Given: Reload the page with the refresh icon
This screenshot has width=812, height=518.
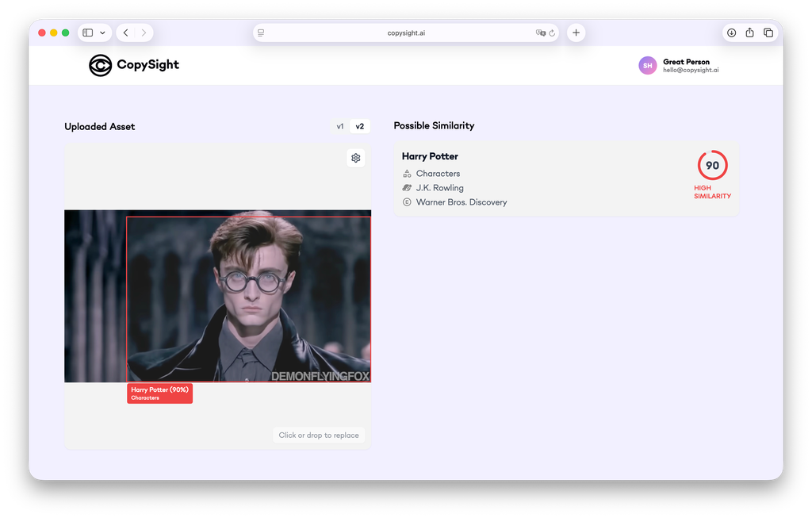Looking at the screenshot, I should pyautogui.click(x=552, y=33).
